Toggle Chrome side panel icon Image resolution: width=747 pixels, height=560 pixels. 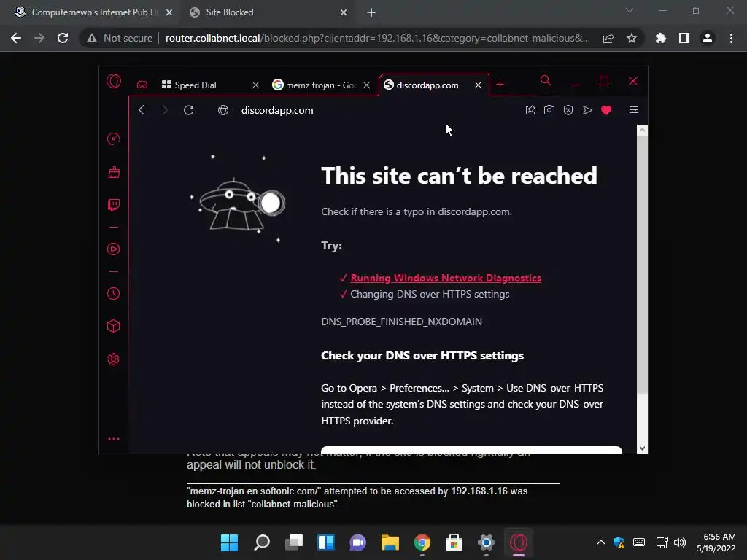pyautogui.click(x=684, y=38)
